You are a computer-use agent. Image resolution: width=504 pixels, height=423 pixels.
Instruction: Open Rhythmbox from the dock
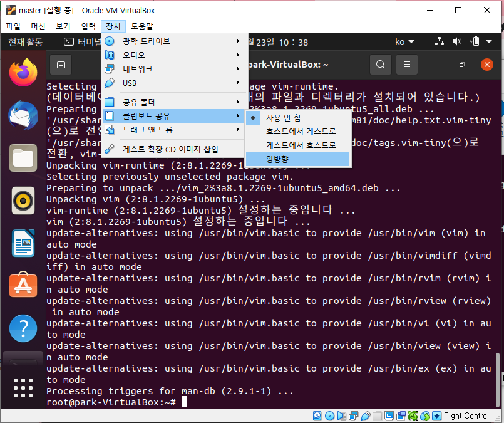pyautogui.click(x=23, y=201)
